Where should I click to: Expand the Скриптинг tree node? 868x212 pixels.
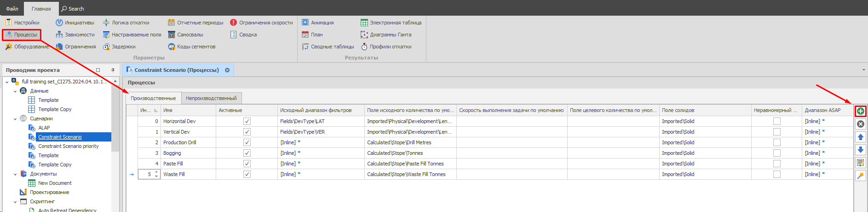(x=15, y=202)
